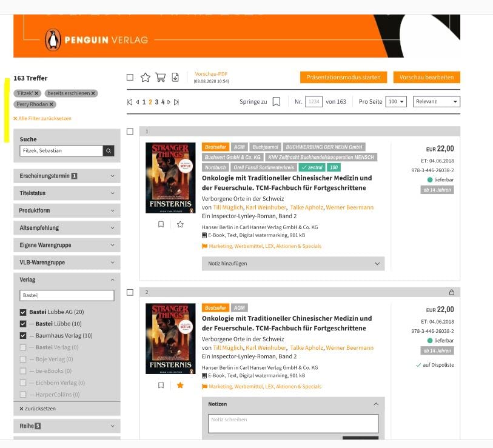Tick the checkbox for result number 1
The image size is (493, 448).
tap(130, 132)
